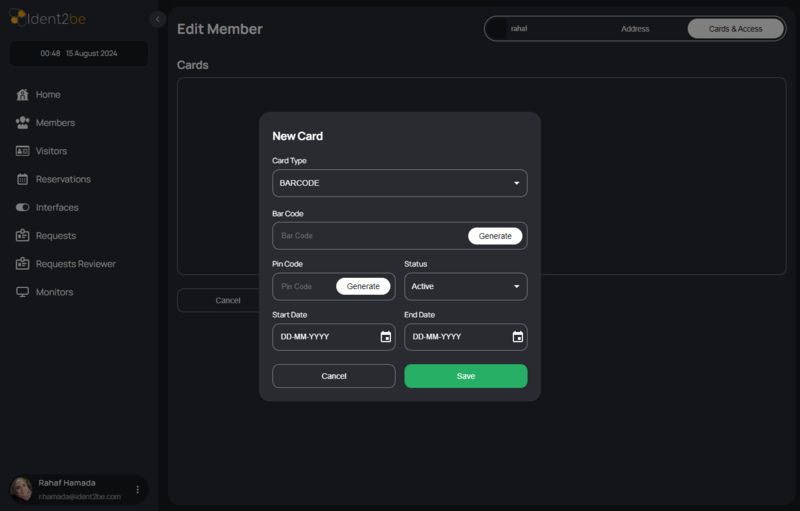This screenshot has height=511, width=800.
Task: Click the Interfaces toggle icon
Action: click(23, 208)
